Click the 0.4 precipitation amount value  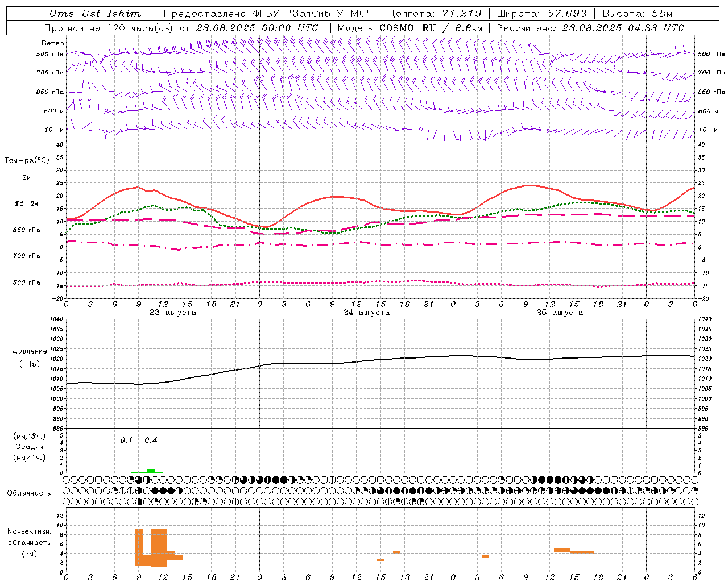pos(151,440)
